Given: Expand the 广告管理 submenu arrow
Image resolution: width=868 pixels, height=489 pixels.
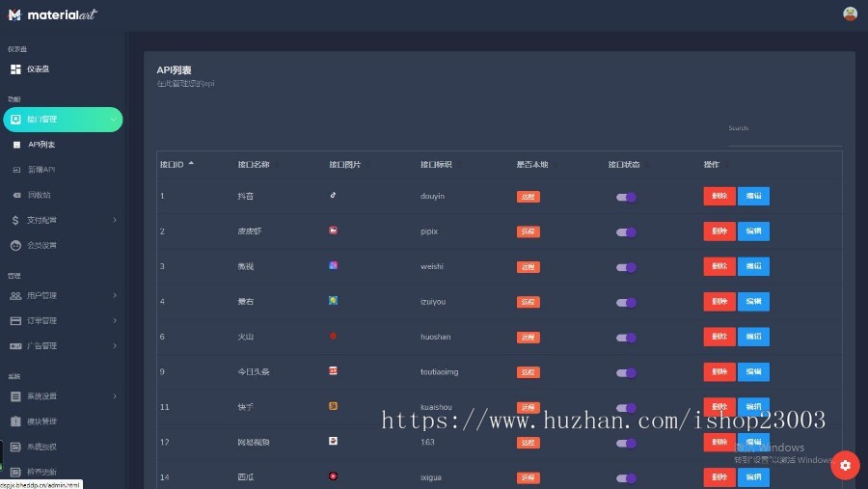Looking at the screenshot, I should coord(115,346).
